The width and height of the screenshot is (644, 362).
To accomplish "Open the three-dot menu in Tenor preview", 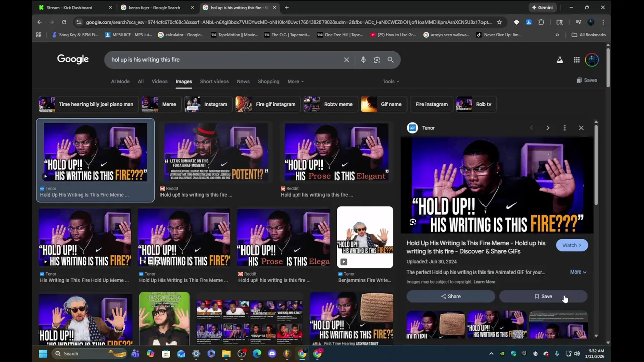I will (565, 128).
